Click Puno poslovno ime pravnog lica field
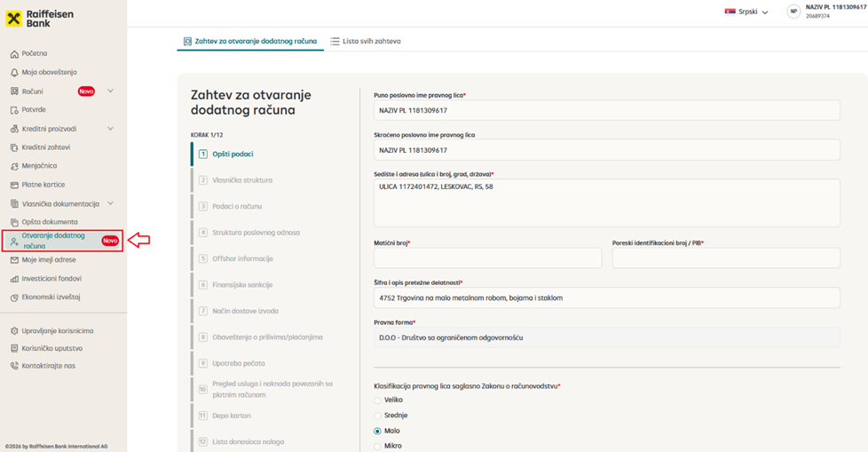This screenshot has height=452, width=868. tap(607, 110)
